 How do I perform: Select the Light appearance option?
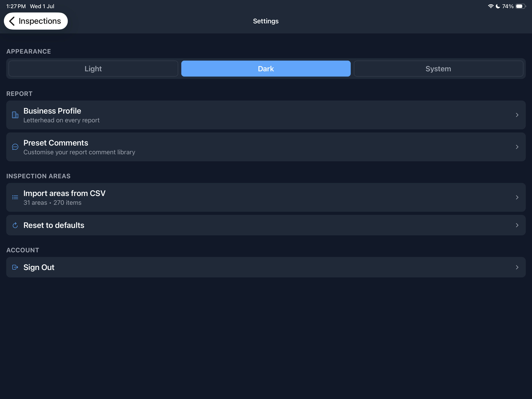click(93, 69)
